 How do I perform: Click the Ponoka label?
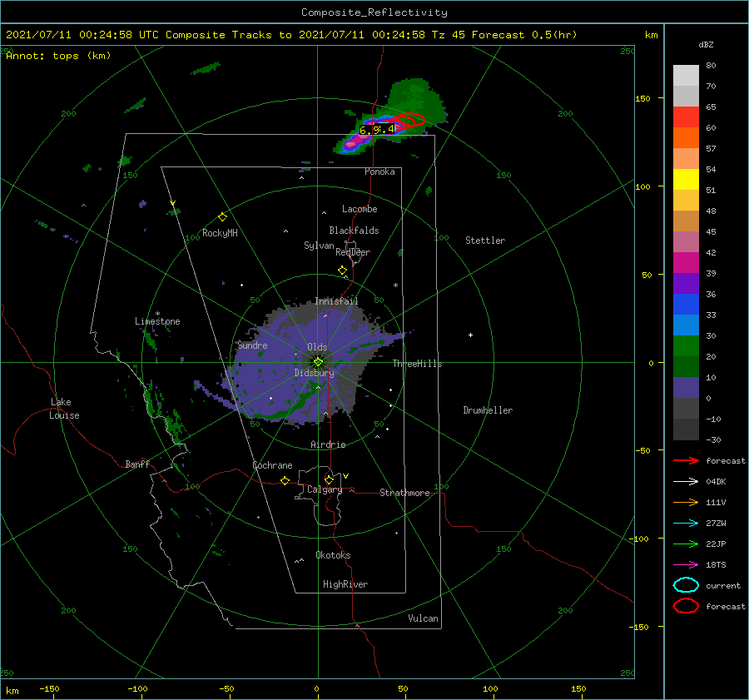click(379, 171)
